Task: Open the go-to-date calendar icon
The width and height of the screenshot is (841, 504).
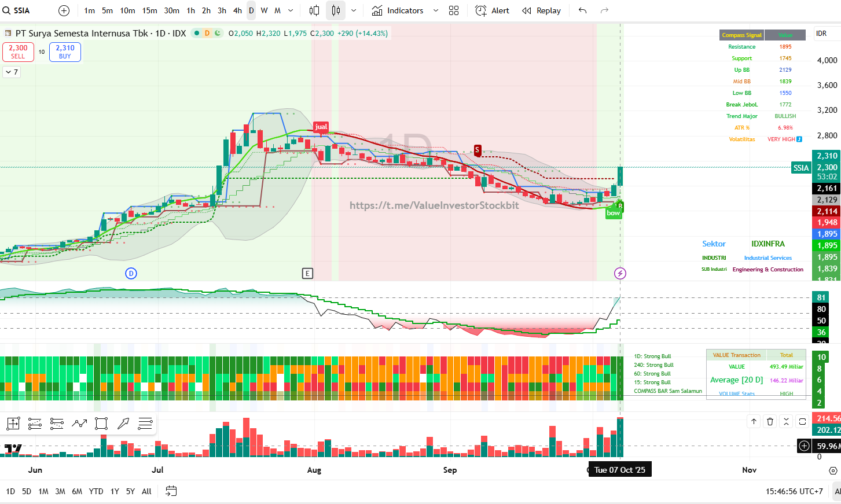Action: pos(171,491)
